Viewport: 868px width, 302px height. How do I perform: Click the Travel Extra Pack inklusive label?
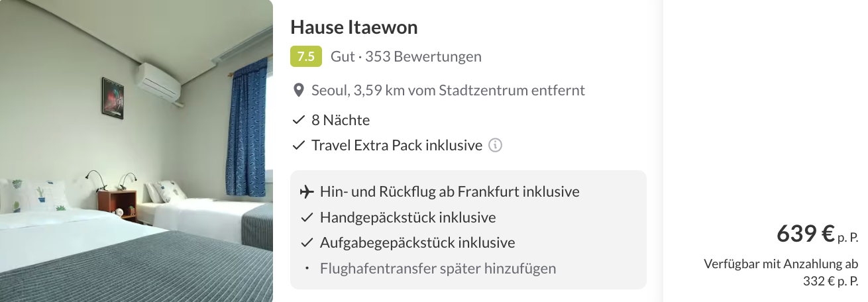click(x=396, y=145)
